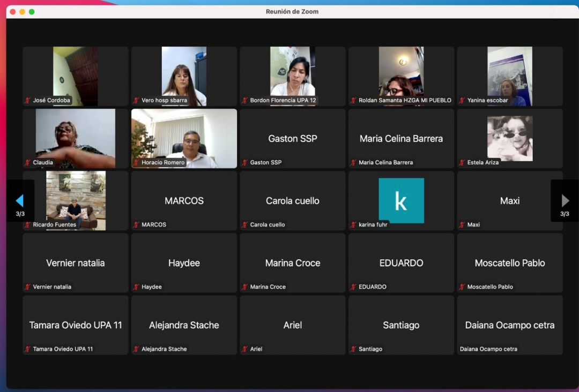The image size is (579, 392).
Task: Click muted mic icon on Maxi
Action: tap(462, 224)
